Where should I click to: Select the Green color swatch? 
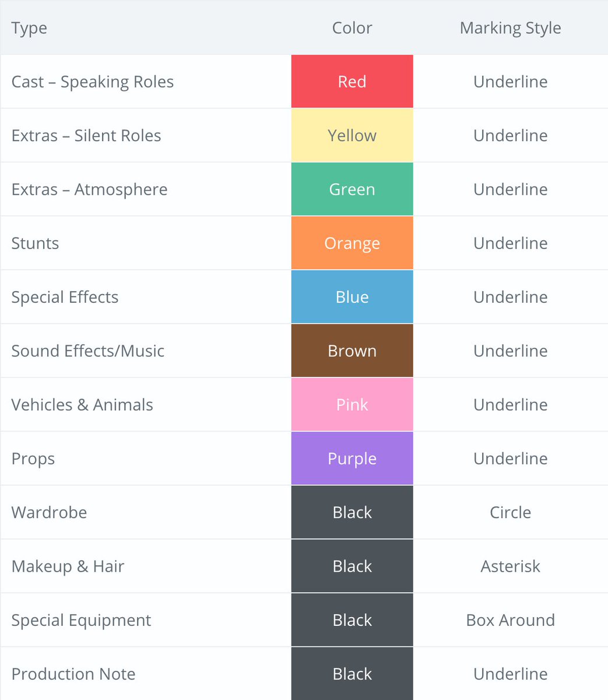coord(352,189)
